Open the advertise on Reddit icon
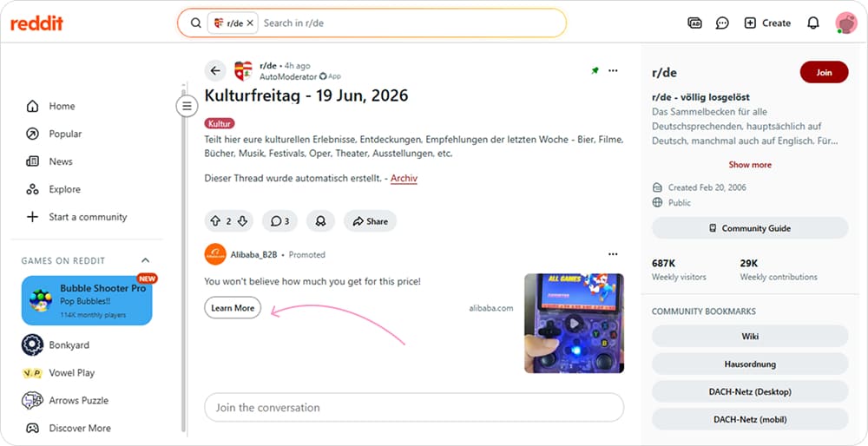The width and height of the screenshot is (868, 446). pyautogui.click(x=694, y=23)
